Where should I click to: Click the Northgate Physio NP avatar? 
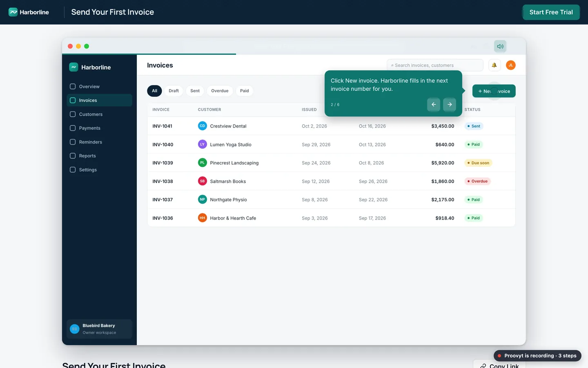coord(202,200)
